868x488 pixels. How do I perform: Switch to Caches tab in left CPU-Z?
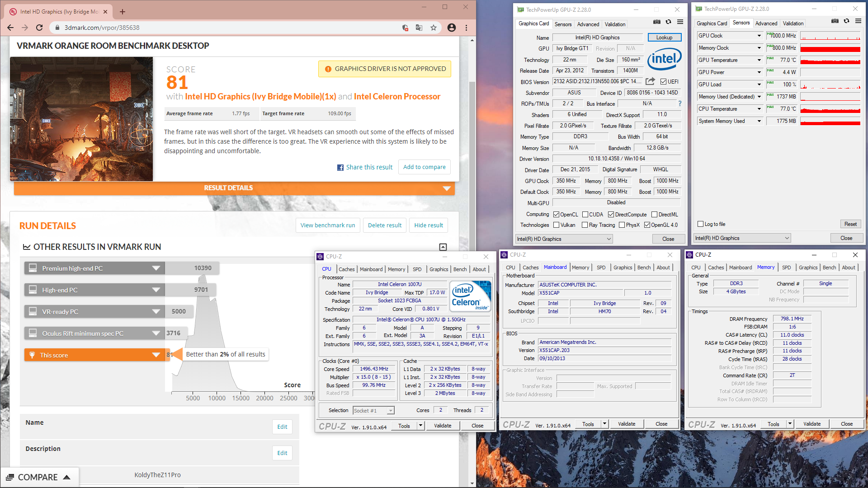[x=347, y=269]
